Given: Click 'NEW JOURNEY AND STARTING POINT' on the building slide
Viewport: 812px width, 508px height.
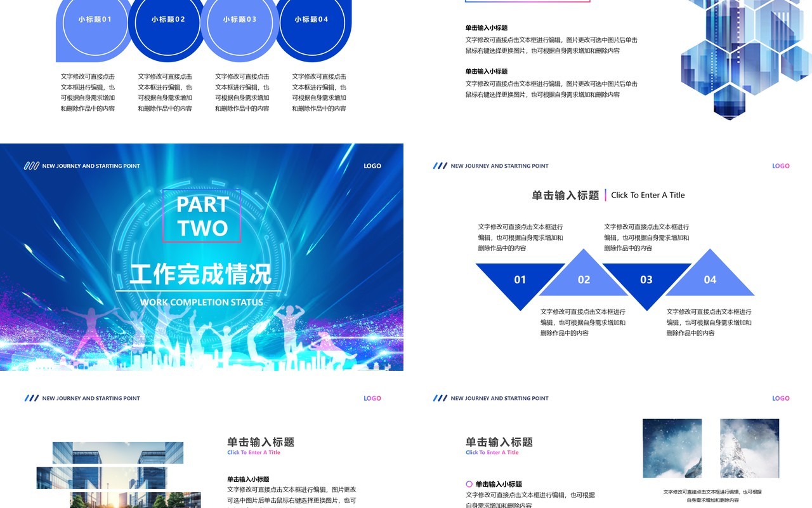Looking at the screenshot, I should pyautogui.click(x=91, y=398).
